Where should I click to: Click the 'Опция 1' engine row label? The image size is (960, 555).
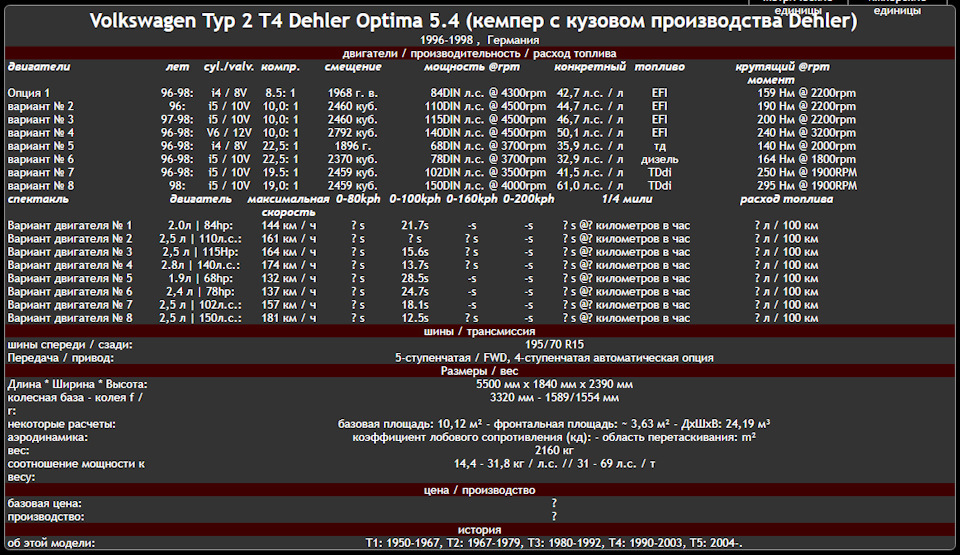point(29,93)
